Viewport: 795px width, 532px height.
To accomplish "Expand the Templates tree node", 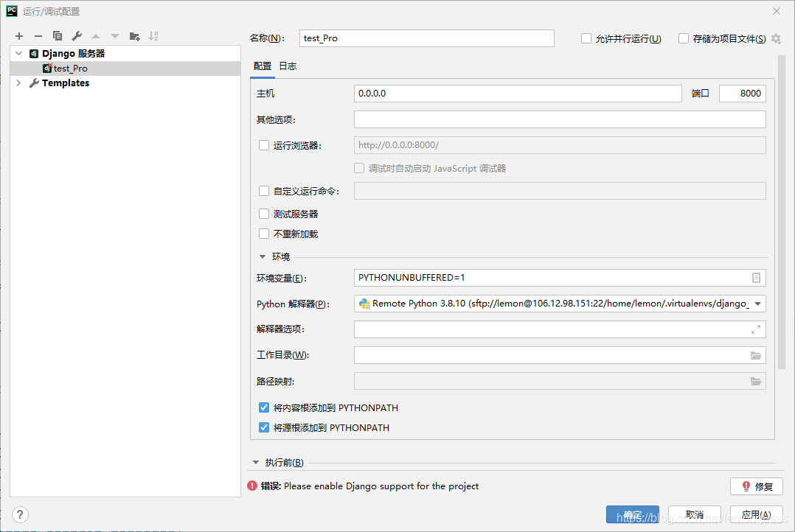I will pyautogui.click(x=18, y=83).
